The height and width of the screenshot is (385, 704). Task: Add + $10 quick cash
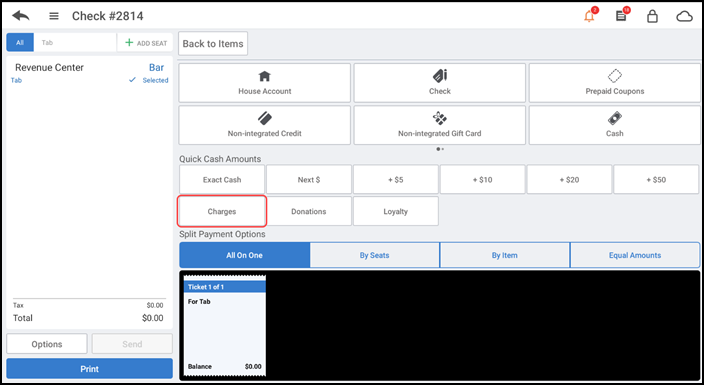tap(483, 180)
